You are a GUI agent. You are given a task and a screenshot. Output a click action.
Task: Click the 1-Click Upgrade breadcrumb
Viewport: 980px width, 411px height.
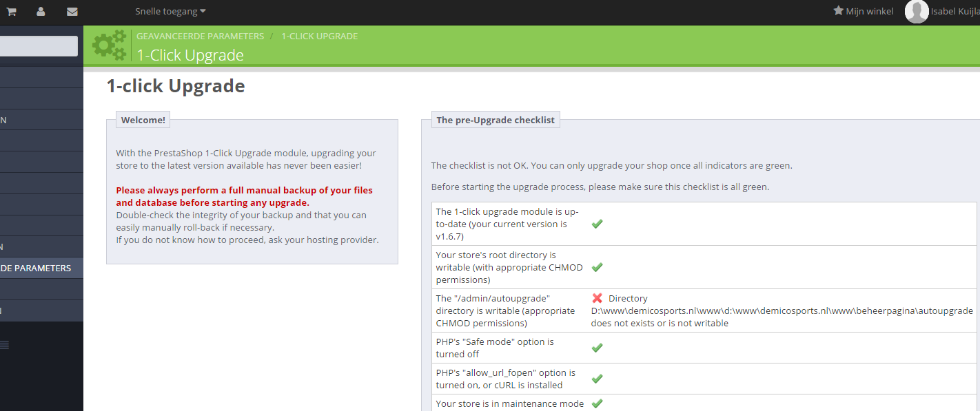[x=319, y=36]
